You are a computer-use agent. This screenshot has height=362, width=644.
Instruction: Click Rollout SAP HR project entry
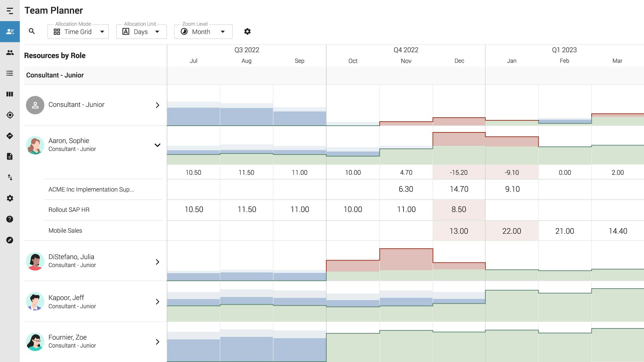pyautogui.click(x=68, y=209)
